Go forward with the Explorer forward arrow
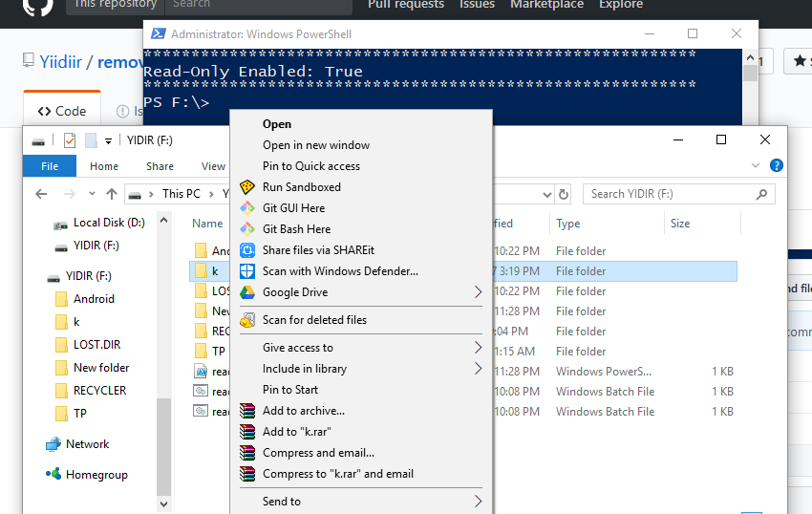The image size is (812, 514). point(69,194)
